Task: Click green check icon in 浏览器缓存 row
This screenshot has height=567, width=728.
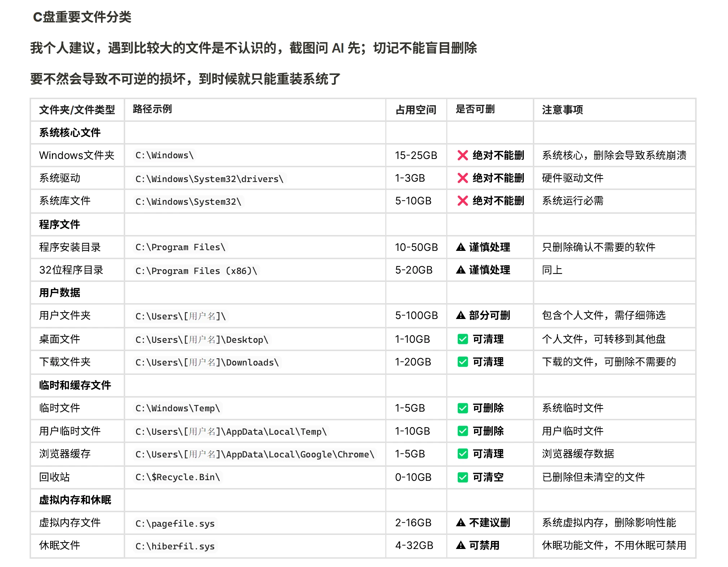Action: tap(462, 454)
